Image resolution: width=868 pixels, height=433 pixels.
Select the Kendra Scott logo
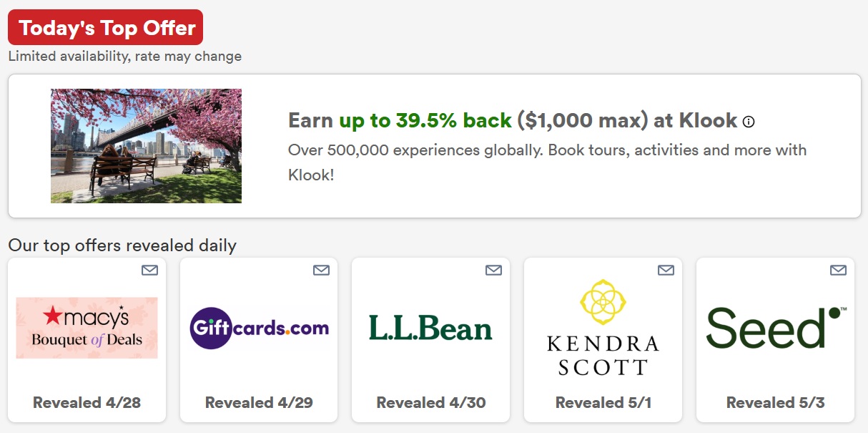603,328
